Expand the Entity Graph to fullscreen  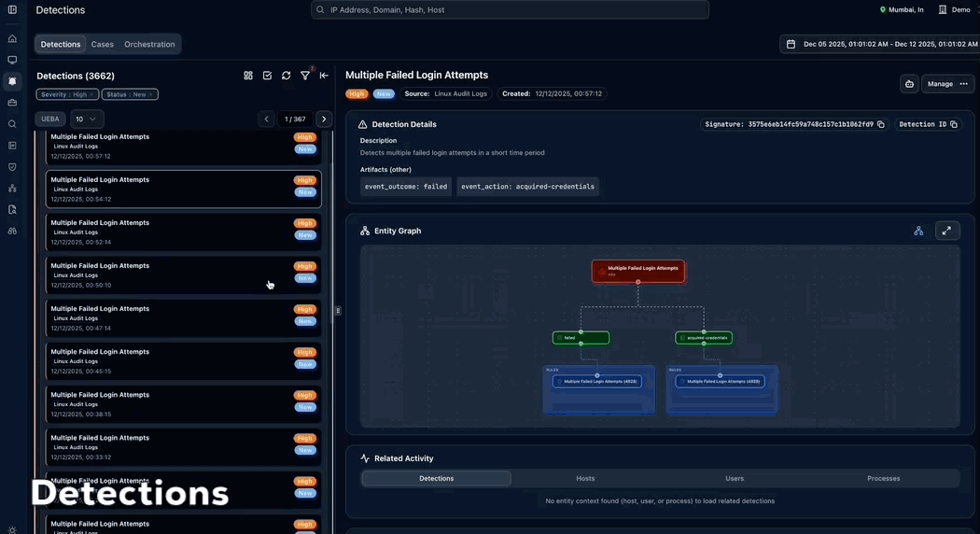click(946, 231)
